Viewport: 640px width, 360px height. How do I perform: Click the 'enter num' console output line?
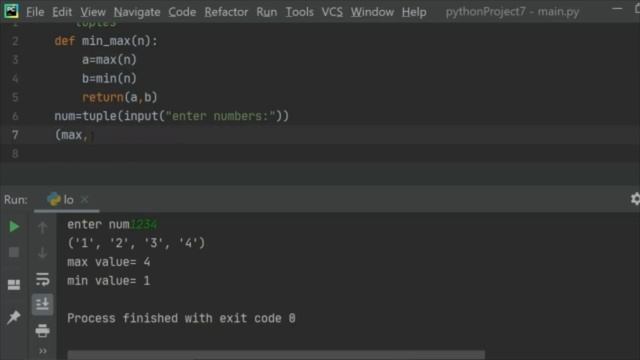[112, 224]
